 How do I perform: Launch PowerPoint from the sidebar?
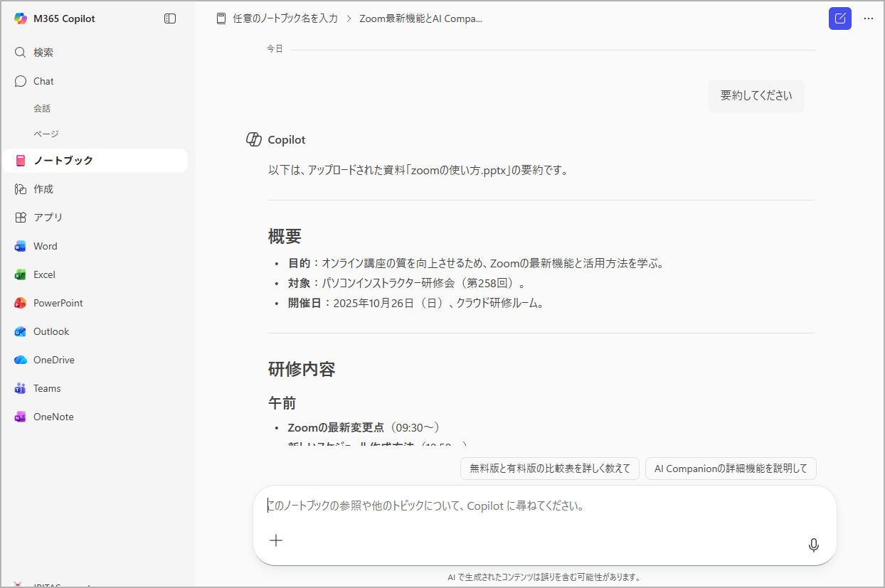[58, 302]
